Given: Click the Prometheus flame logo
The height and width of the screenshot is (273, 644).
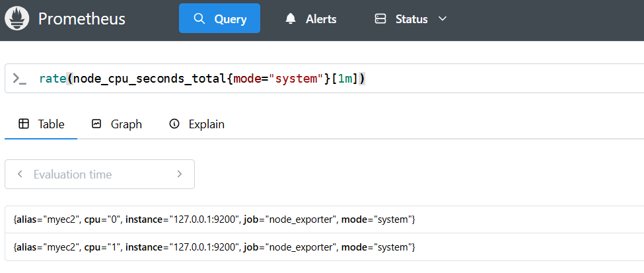Looking at the screenshot, I should coord(17,19).
